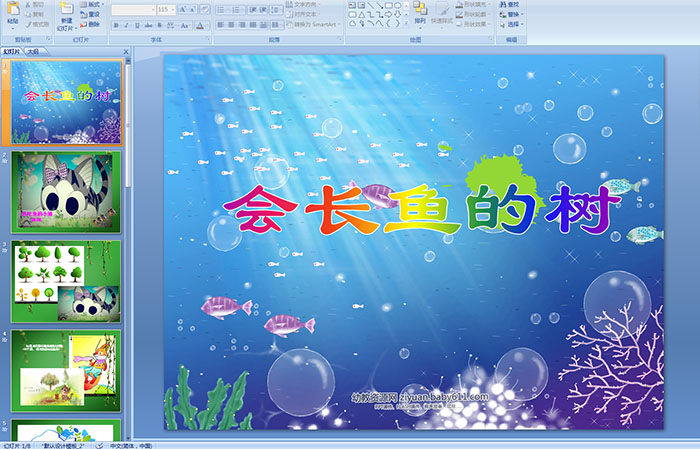The width and height of the screenshot is (700, 449).
Task: Center the text
Action: [231, 25]
